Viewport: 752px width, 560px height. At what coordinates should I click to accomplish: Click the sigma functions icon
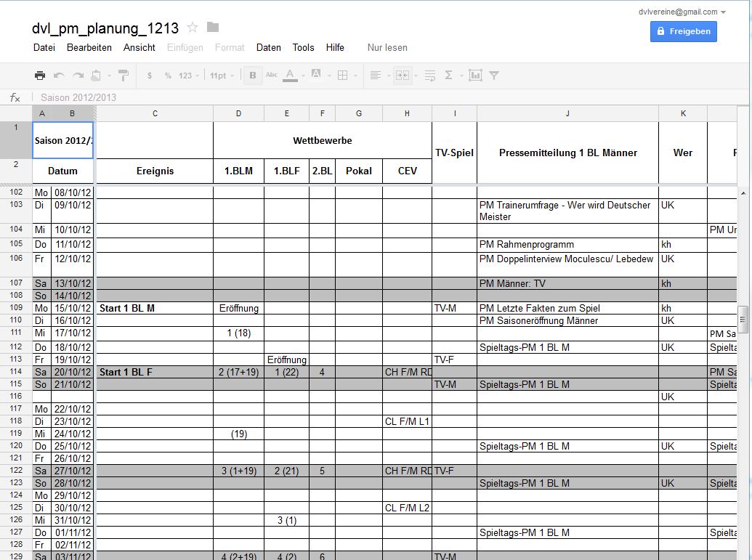coord(448,75)
